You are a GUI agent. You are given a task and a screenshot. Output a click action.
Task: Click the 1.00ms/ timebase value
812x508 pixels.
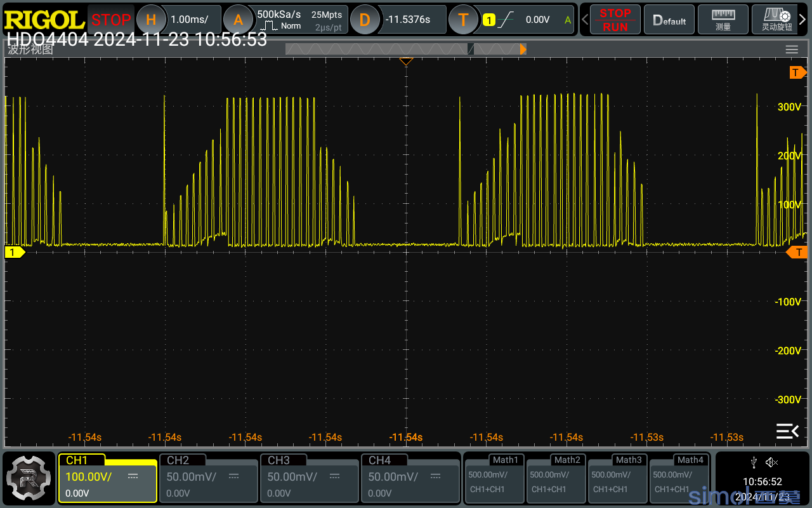click(x=190, y=20)
